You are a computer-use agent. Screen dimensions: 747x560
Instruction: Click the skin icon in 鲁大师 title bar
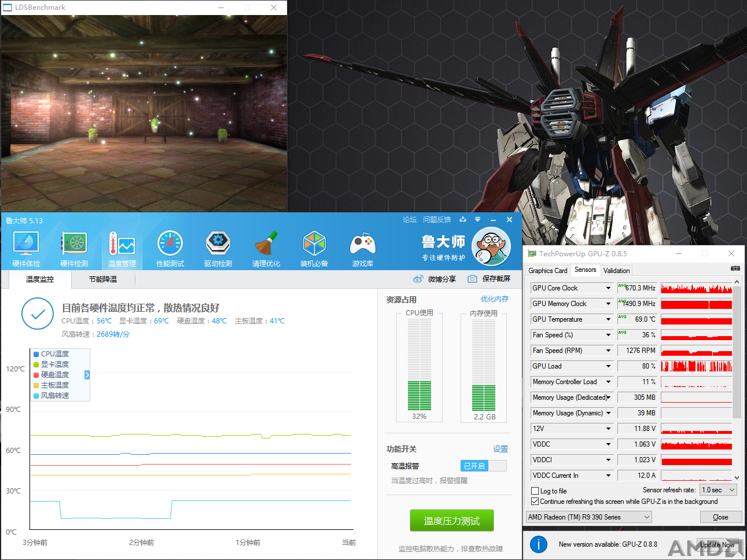(463, 220)
